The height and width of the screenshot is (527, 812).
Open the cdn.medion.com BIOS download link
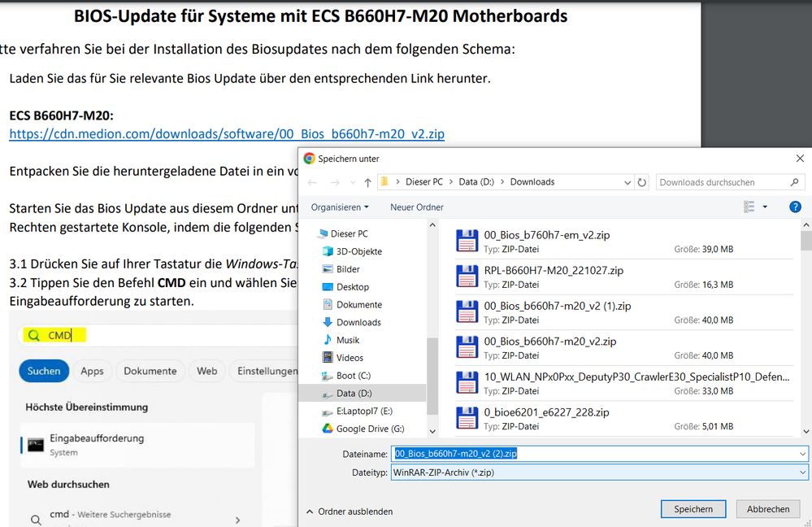coord(227,134)
